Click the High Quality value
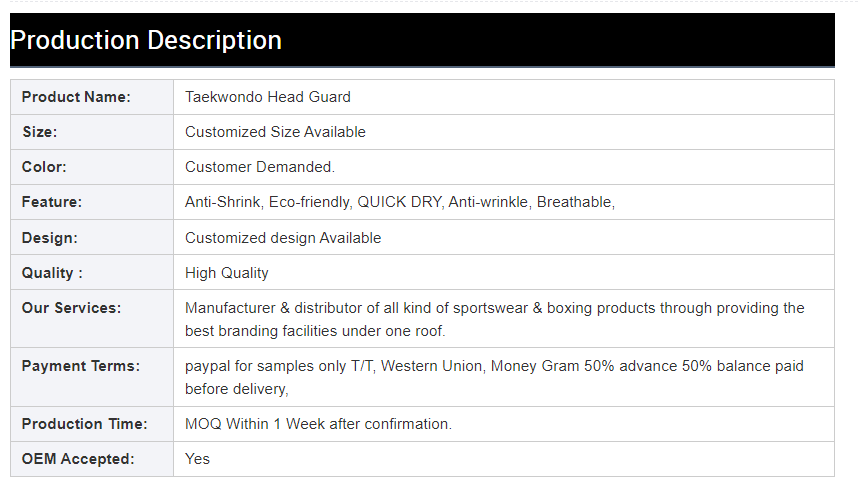 coord(227,273)
